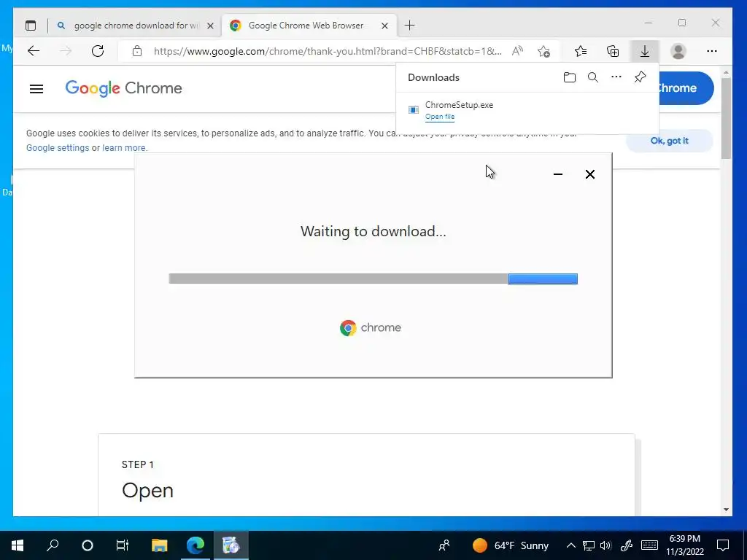This screenshot has width=747, height=560.
Task: Pin the Downloads panel
Action: [x=640, y=77]
